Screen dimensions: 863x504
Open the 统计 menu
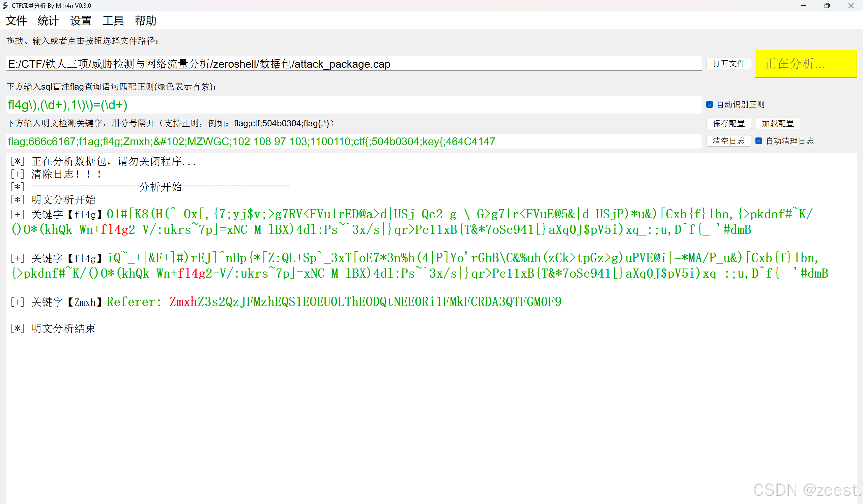[x=48, y=21]
